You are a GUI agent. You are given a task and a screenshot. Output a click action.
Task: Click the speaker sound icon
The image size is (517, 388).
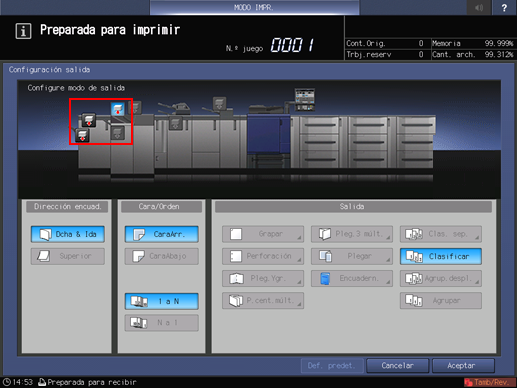(479, 7)
